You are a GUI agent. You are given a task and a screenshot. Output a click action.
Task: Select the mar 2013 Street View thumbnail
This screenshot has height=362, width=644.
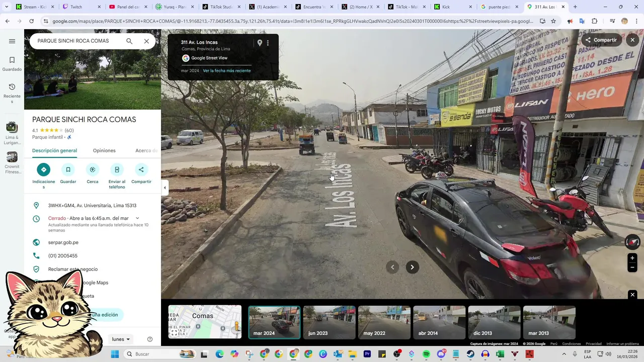[x=549, y=322]
